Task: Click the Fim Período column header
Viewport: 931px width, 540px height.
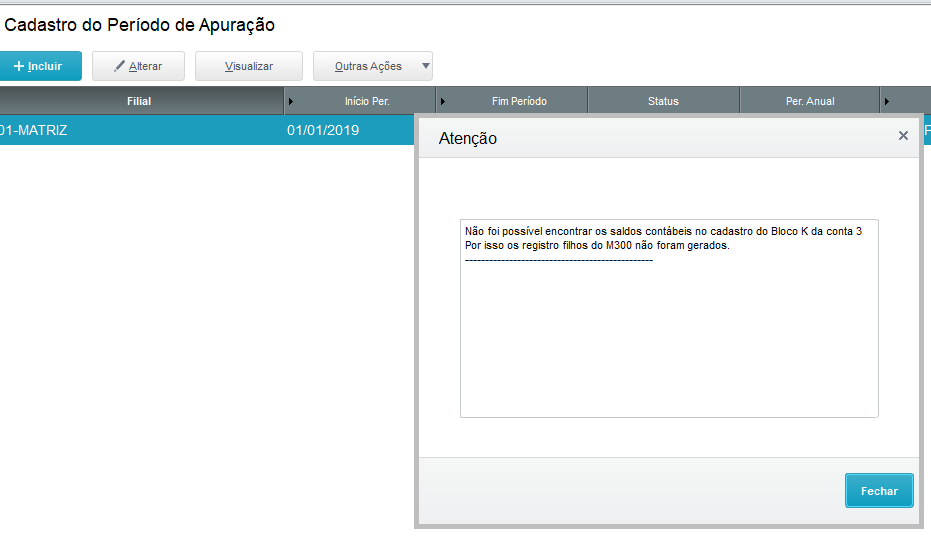Action: 519,101
